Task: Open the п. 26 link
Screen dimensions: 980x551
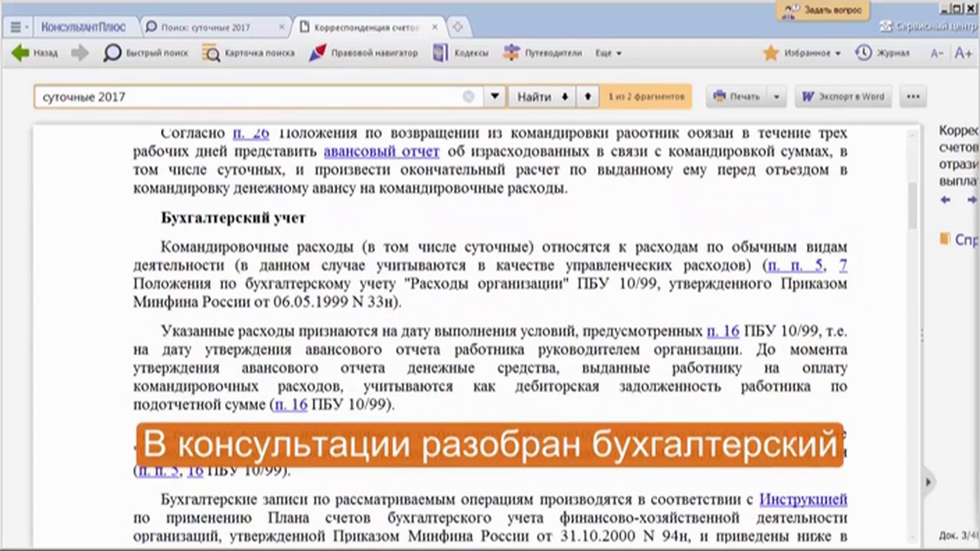Action: [251, 133]
